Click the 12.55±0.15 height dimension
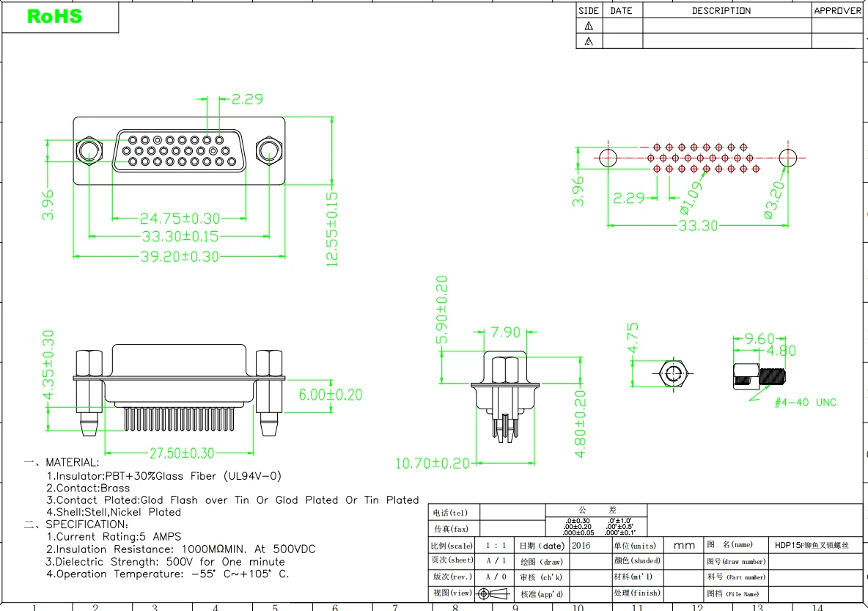868x611 pixels. click(332, 228)
